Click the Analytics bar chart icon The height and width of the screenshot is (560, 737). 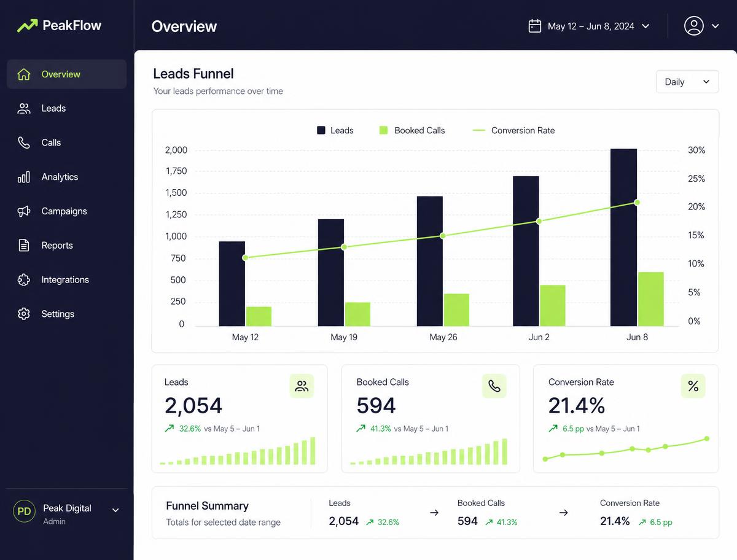tap(24, 177)
